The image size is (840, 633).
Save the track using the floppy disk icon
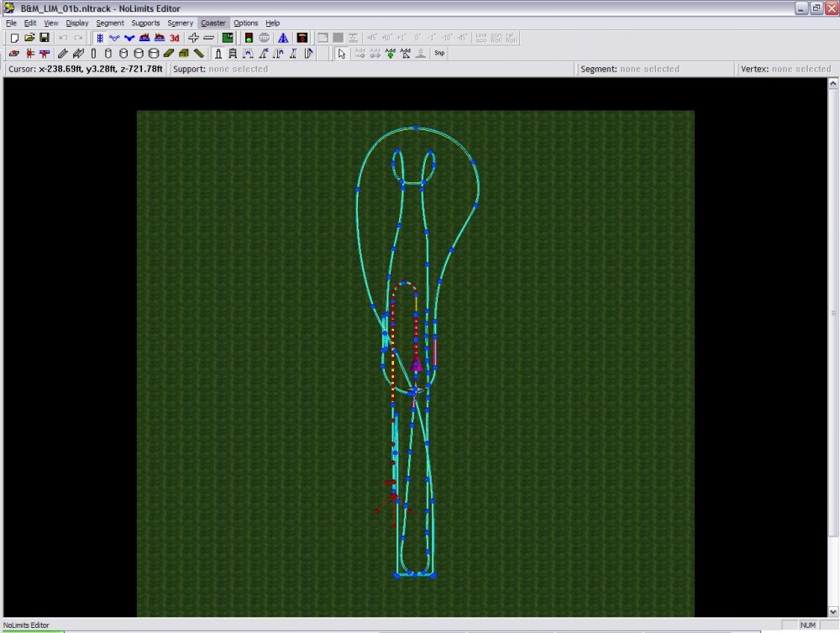(x=44, y=38)
